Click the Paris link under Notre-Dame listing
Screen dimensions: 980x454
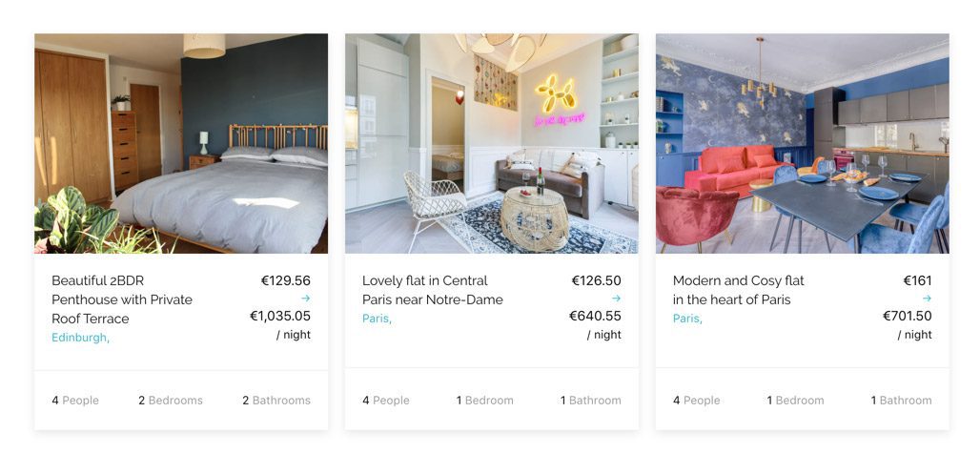(x=377, y=319)
